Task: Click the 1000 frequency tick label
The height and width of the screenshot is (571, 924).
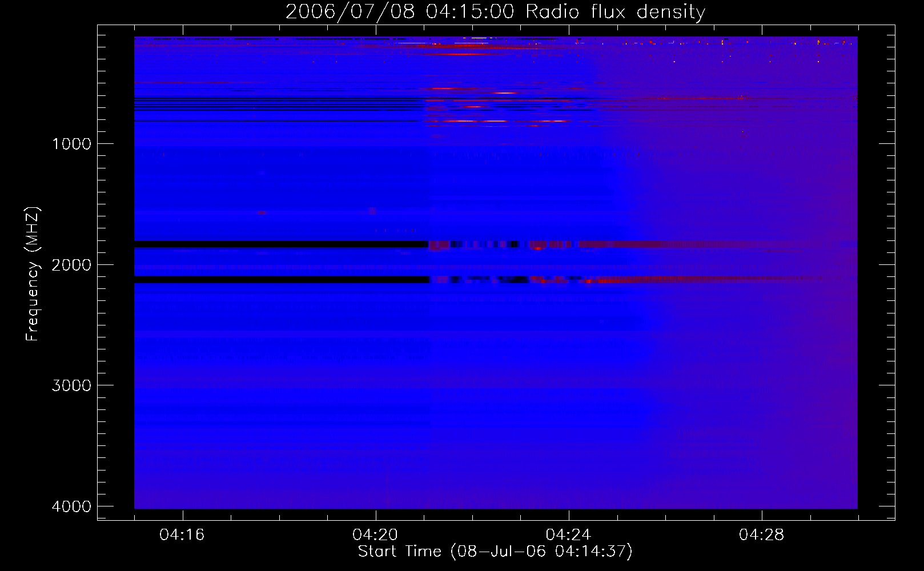Action: (71, 143)
